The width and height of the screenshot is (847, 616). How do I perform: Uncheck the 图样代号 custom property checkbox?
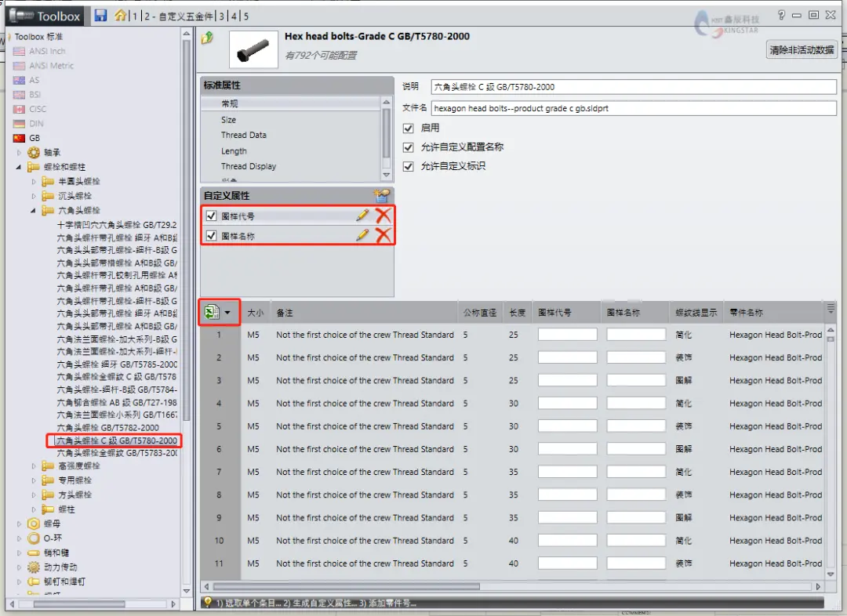pos(211,216)
